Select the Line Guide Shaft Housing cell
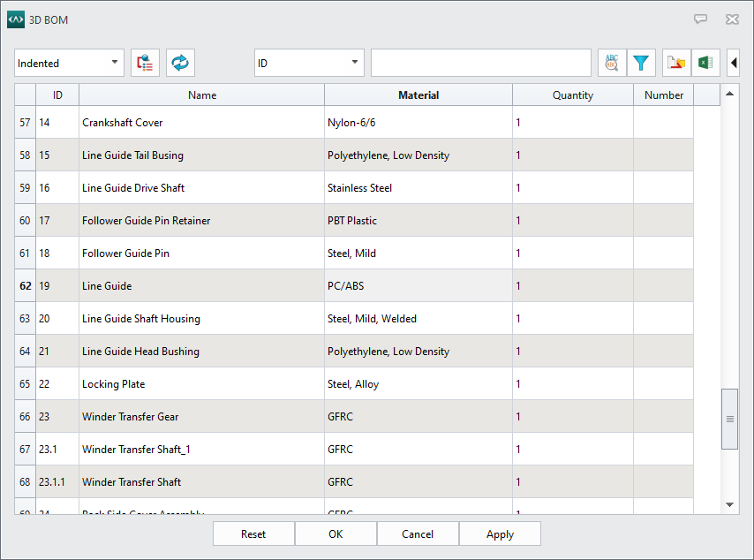The image size is (754, 560). (201, 319)
